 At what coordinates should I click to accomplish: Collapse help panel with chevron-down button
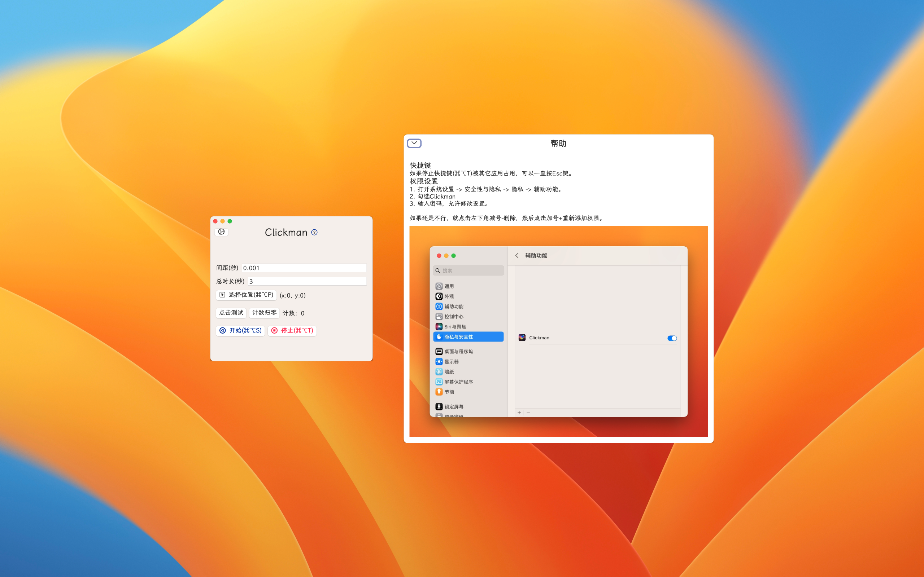(x=414, y=143)
